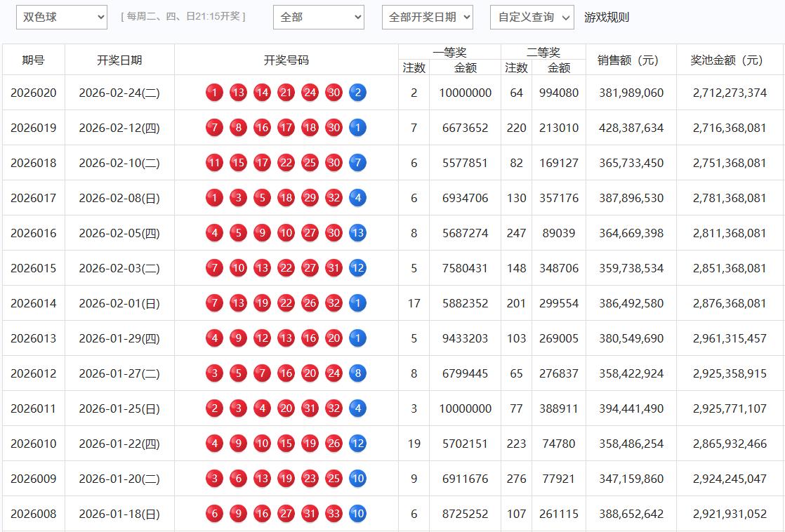Click first prize amount 9433203
This screenshot has width=785, height=532.
tap(465, 338)
